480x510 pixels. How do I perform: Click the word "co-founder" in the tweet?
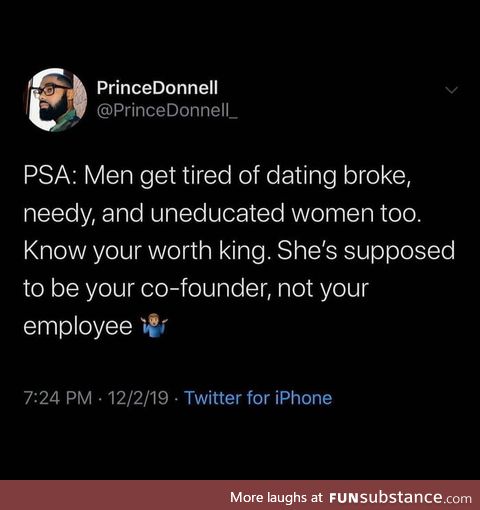click(x=207, y=288)
